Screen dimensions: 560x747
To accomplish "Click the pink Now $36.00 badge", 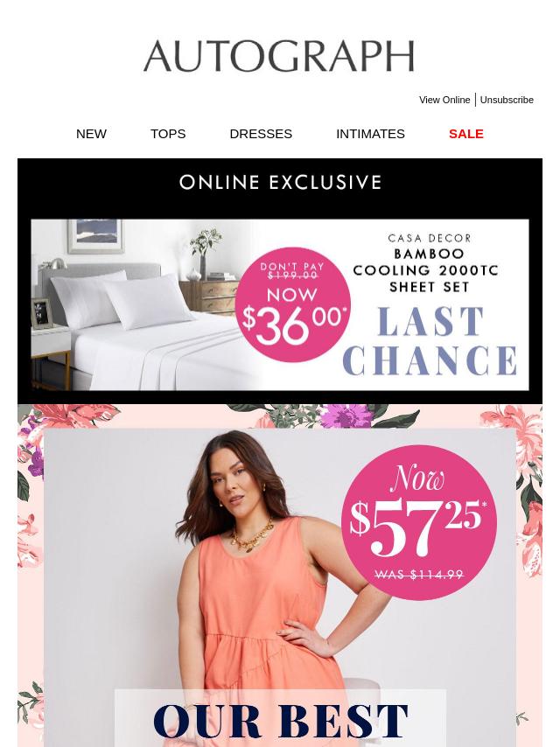I will coord(293,305).
